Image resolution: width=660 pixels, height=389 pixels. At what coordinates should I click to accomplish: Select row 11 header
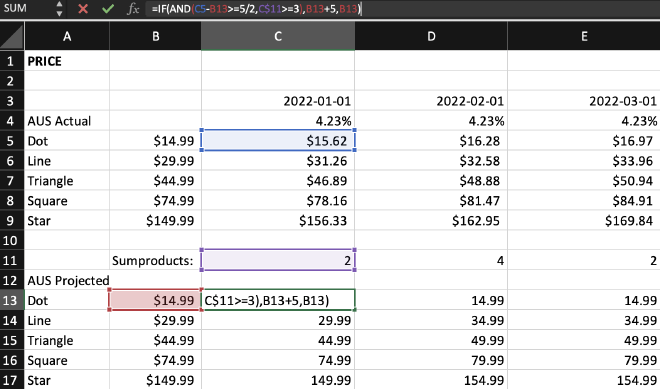tap(12, 261)
